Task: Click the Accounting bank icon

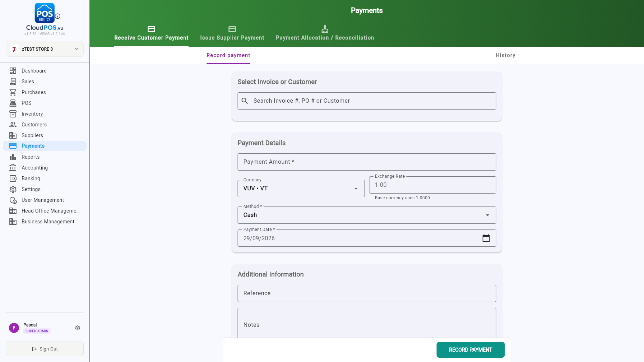Action: pos(13,168)
